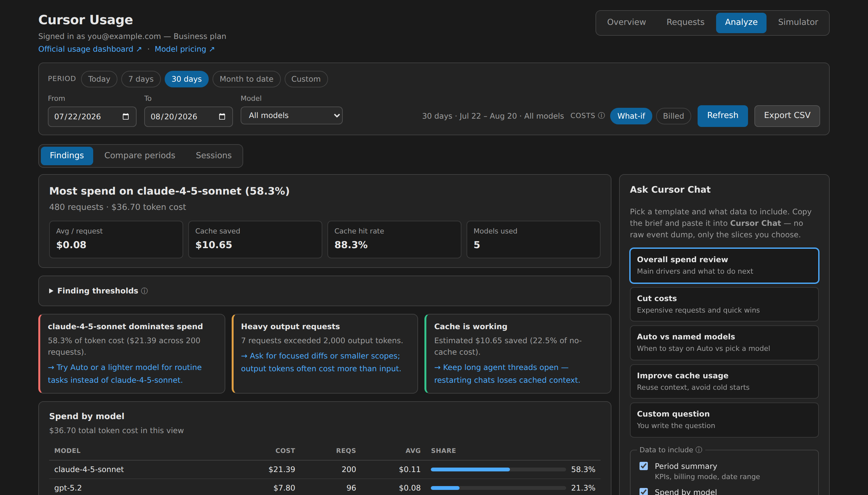The image size is (868, 495).
Task: Click the Most spend on claude-4-5-sonnet heading
Action: coord(169,191)
